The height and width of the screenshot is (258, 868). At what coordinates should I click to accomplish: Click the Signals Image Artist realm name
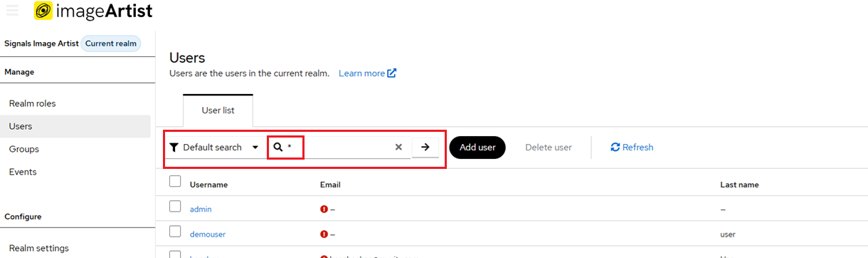(x=41, y=43)
